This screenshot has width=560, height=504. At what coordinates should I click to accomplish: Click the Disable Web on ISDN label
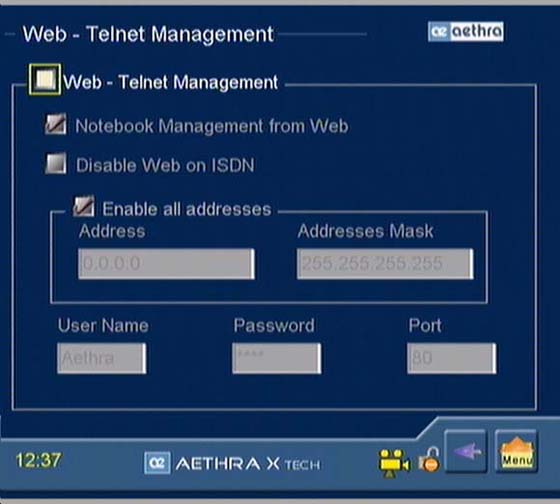pos(165,165)
